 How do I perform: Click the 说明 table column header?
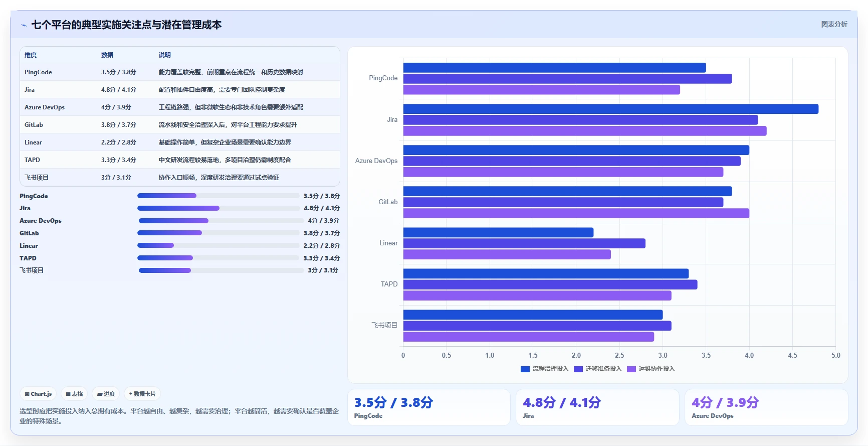tap(165, 55)
